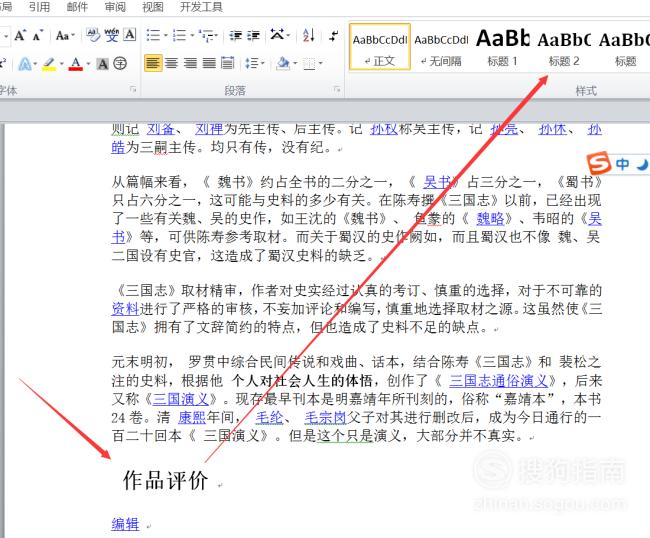Viewport: 650px width, 538px height.
Task: Click the Asian Layout icon
Action: (277, 35)
